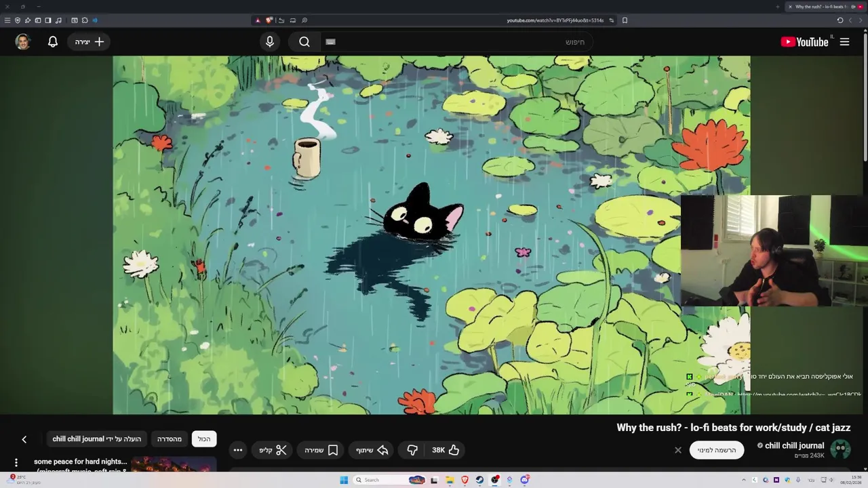Click the suggested video thumbnail
Screen dimensions: 868x488
click(x=174, y=465)
